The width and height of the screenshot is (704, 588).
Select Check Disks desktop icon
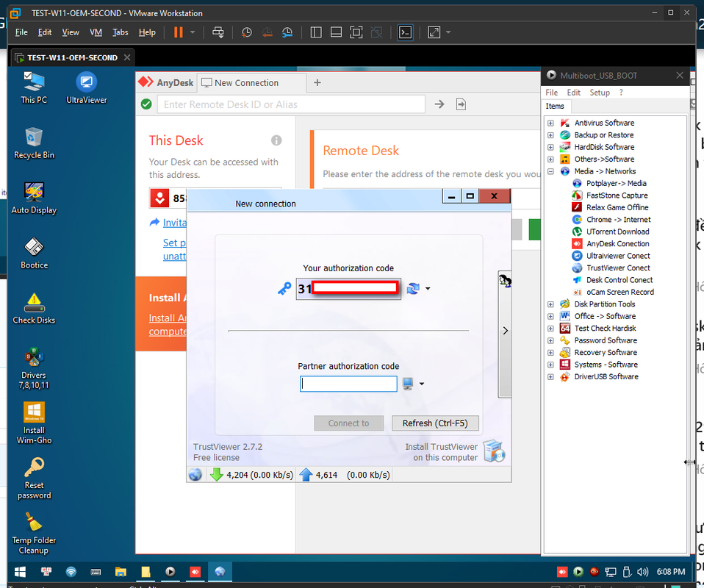(x=34, y=309)
